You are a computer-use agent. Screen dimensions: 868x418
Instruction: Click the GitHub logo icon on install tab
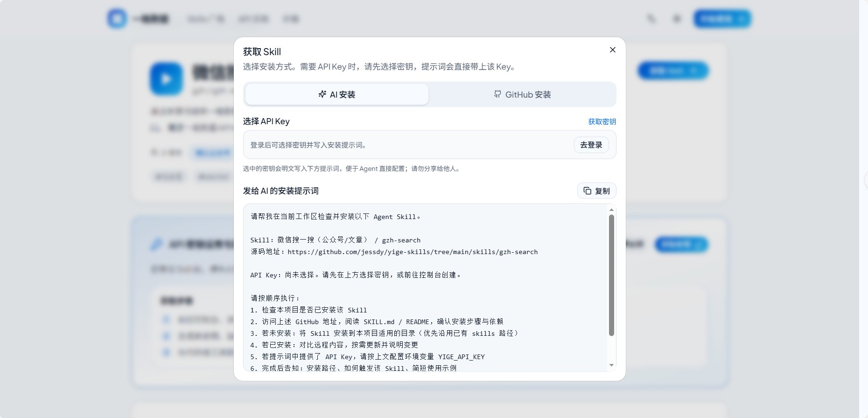497,94
